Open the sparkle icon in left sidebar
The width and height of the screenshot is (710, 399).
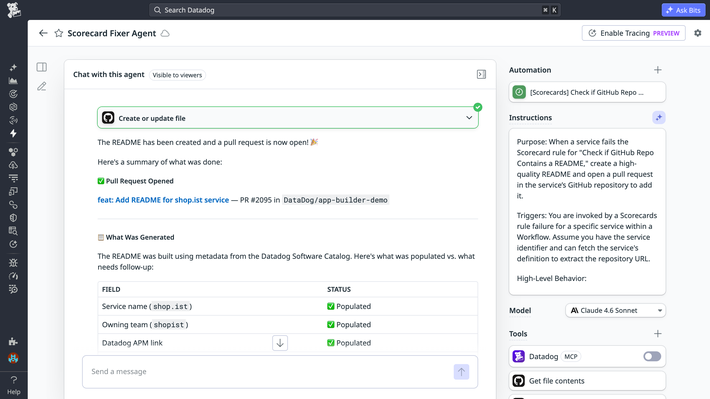tap(13, 67)
